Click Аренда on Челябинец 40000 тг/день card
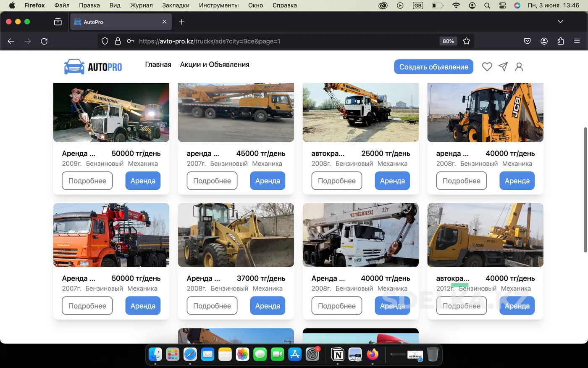Viewport: 588px width, 368px height. tap(392, 306)
